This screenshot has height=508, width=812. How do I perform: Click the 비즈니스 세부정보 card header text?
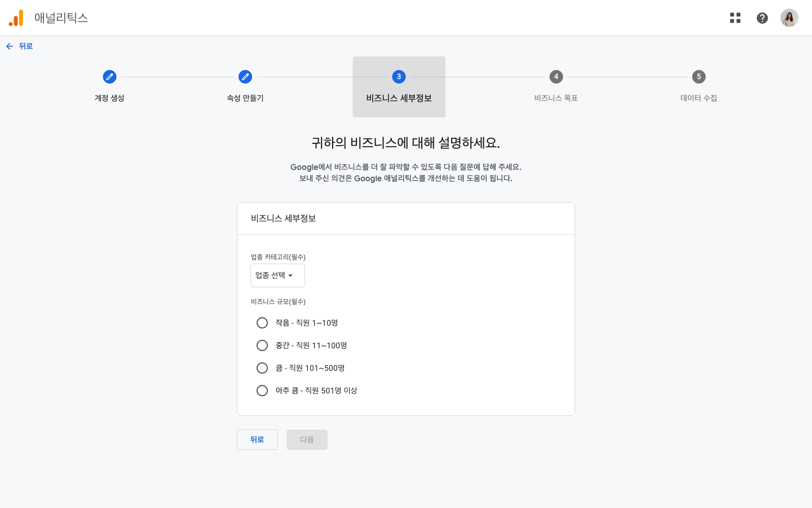coord(283,218)
